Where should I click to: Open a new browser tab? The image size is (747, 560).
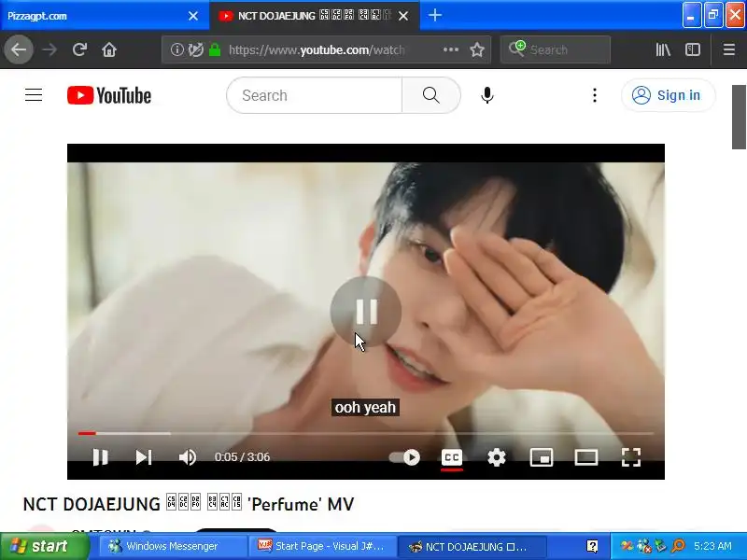434,16
